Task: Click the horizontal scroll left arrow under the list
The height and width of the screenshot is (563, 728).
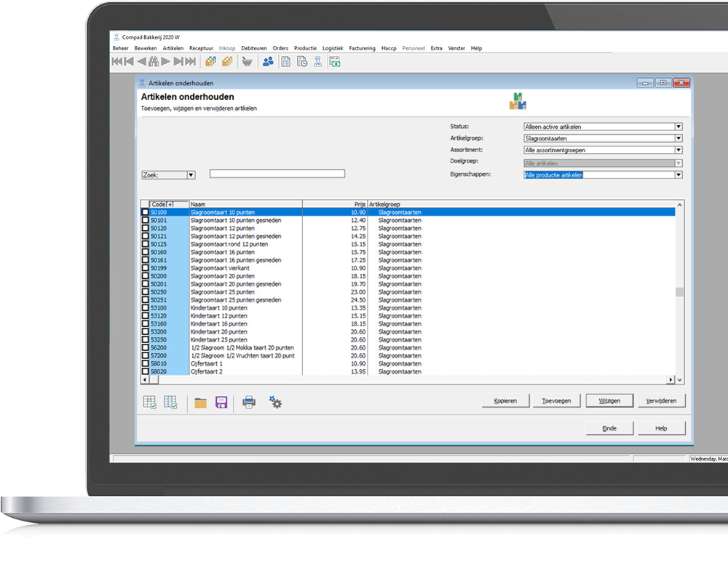Action: pyautogui.click(x=145, y=379)
